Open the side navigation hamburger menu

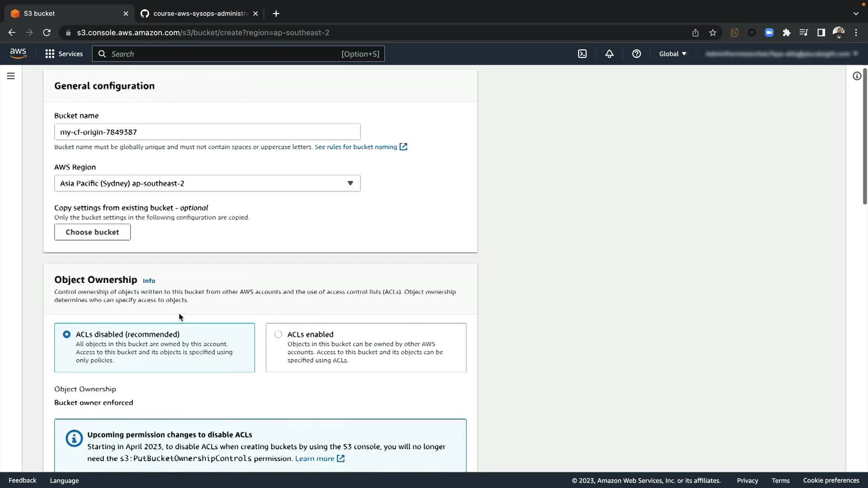[11, 76]
